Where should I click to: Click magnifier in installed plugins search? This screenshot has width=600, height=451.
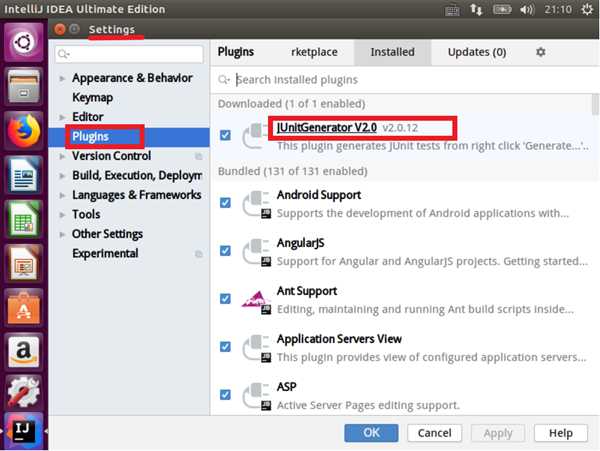click(x=223, y=80)
